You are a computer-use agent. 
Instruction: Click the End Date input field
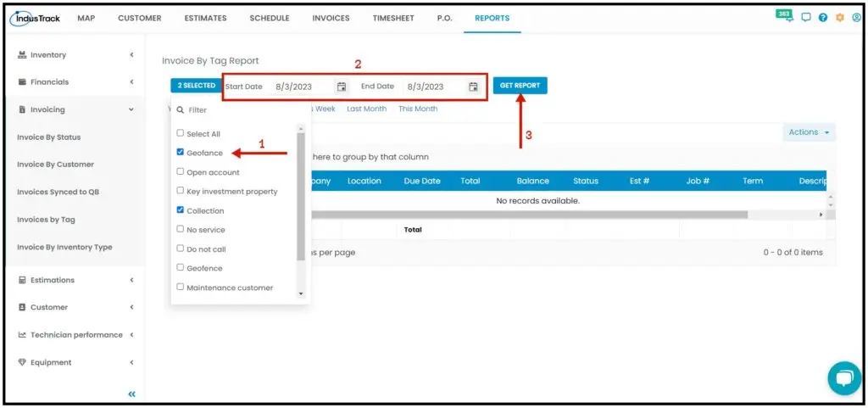[435, 87]
